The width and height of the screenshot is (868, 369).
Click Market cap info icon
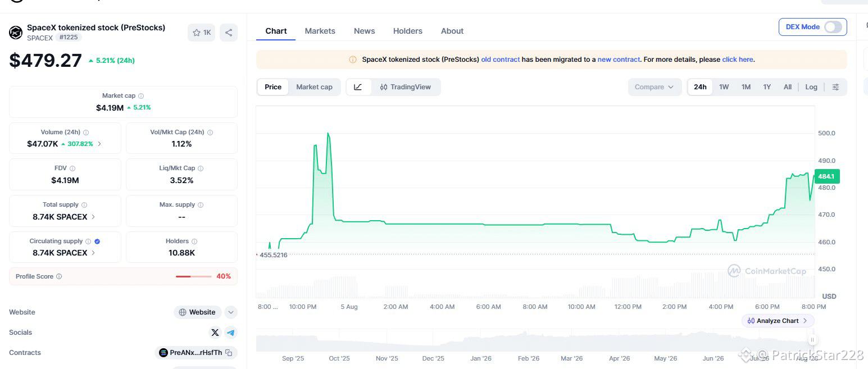click(141, 96)
